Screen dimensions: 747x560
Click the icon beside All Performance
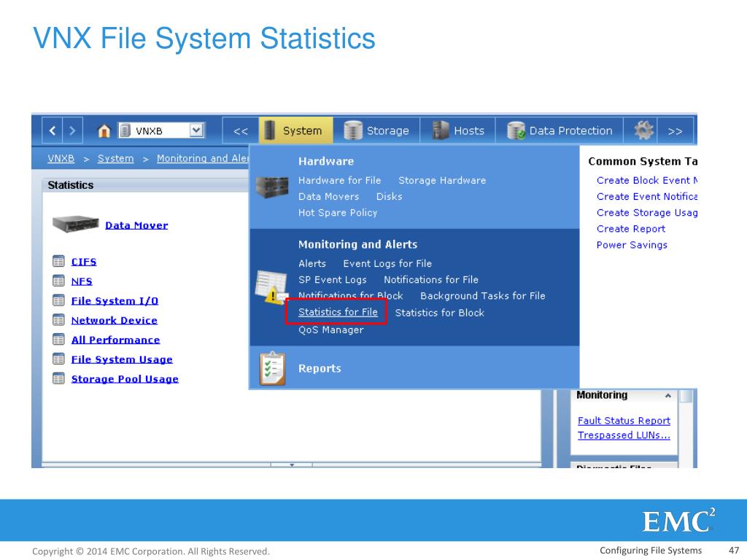[58, 340]
